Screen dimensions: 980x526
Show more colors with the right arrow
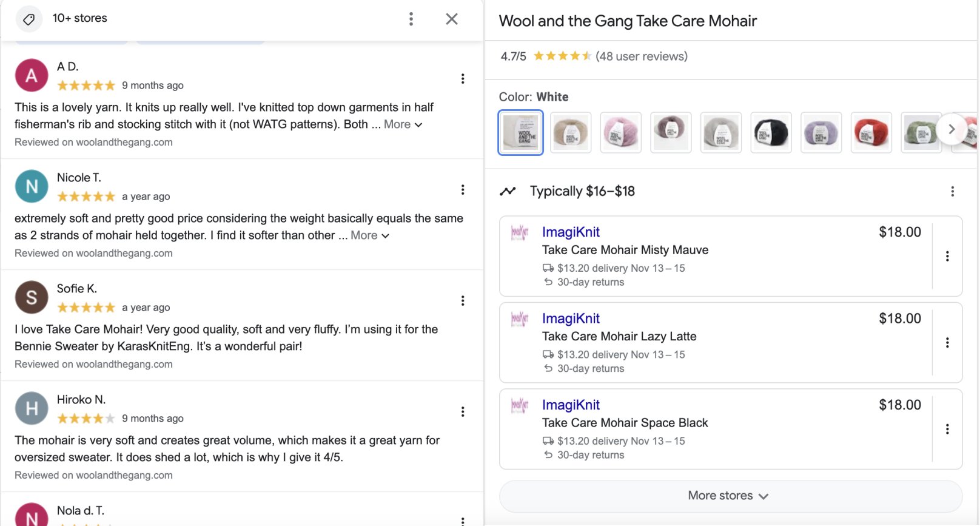point(951,129)
